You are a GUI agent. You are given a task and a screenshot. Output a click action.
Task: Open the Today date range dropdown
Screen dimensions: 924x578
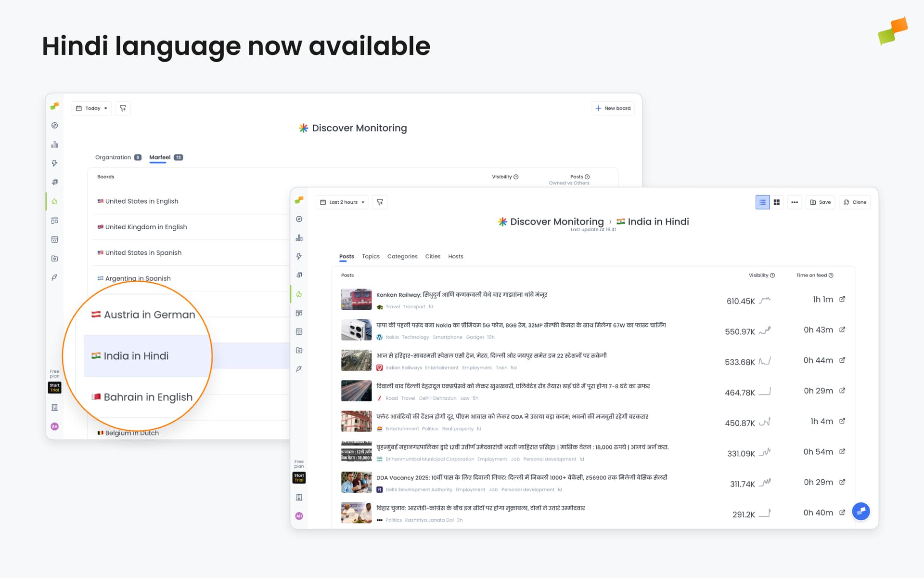[91, 108]
